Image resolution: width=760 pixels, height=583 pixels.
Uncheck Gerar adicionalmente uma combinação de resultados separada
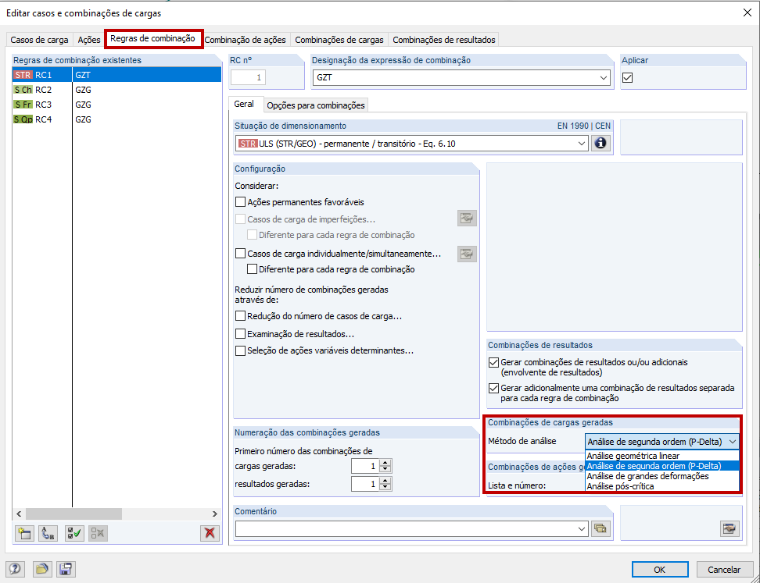493,388
